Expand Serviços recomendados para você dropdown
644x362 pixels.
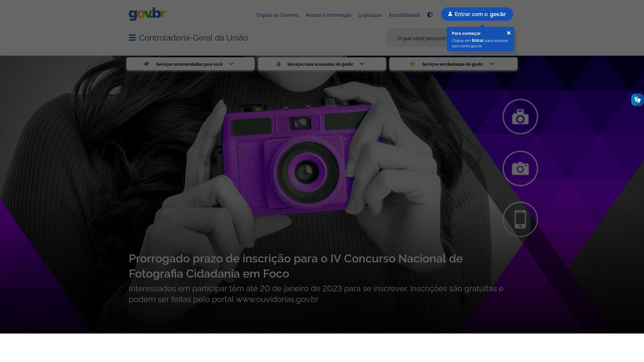pos(191,64)
